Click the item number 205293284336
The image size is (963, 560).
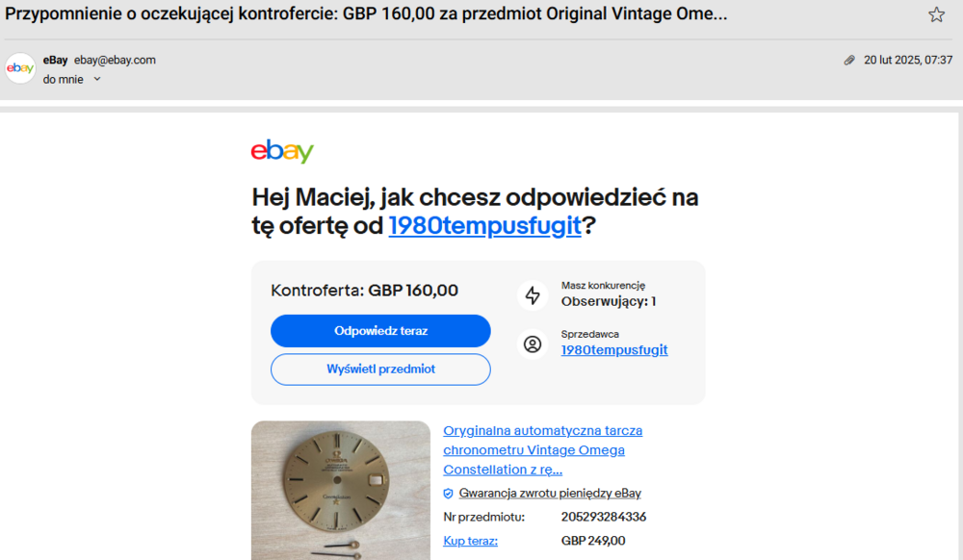click(x=604, y=517)
